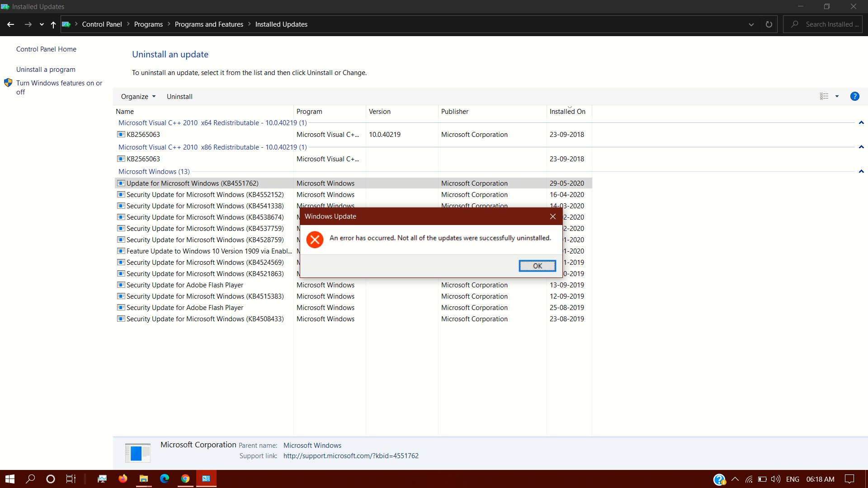Open Google Chrome from the taskbar
The image size is (868, 488).
coord(185,479)
